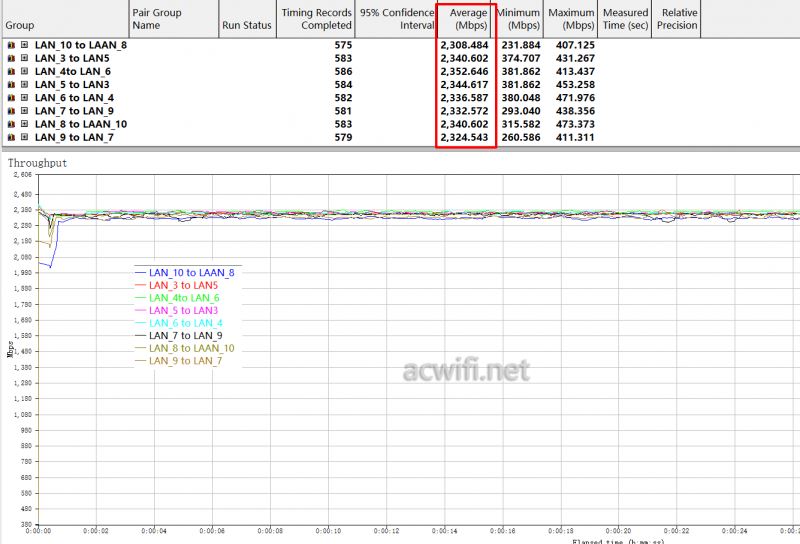This screenshot has height=544, width=800.
Task: Click the group icon beside LAN_7 to LAN_9
Action: click(x=10, y=111)
